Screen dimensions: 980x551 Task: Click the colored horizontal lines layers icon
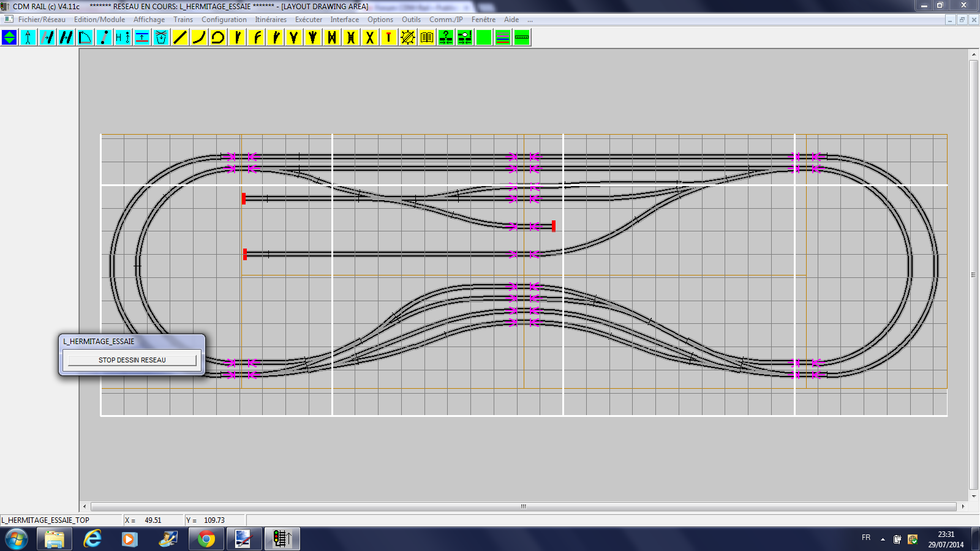[503, 38]
